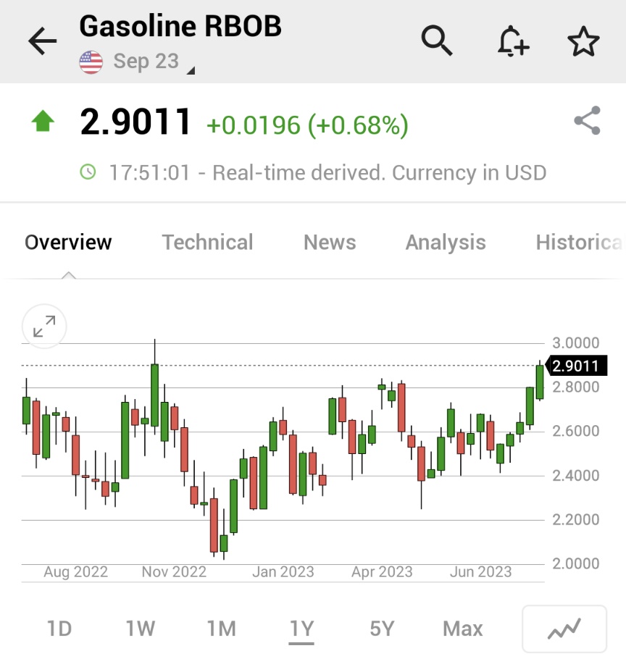Expand the contract month chevron

(x=191, y=70)
